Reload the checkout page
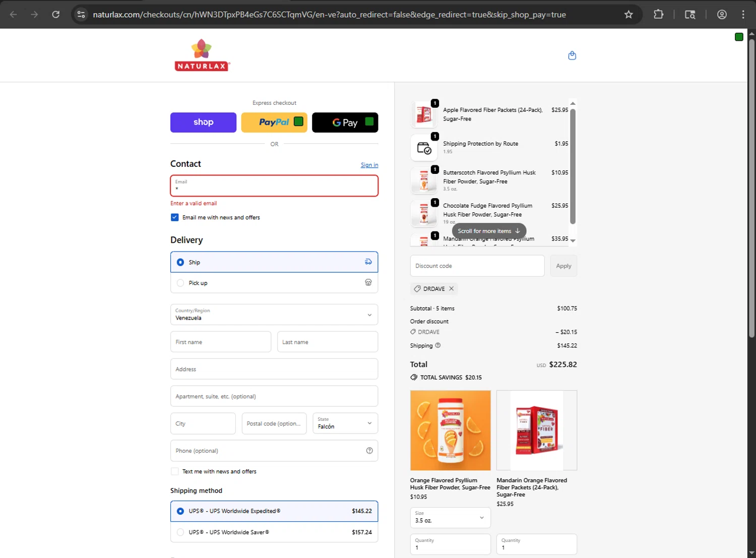 (x=56, y=15)
